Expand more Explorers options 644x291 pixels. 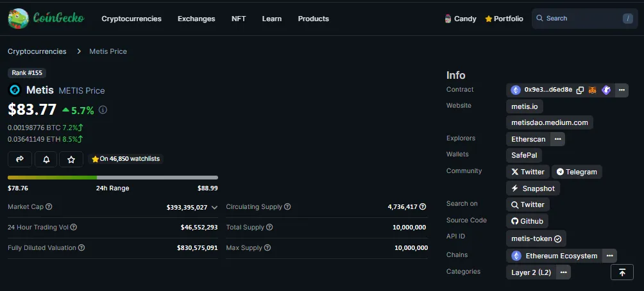point(558,139)
